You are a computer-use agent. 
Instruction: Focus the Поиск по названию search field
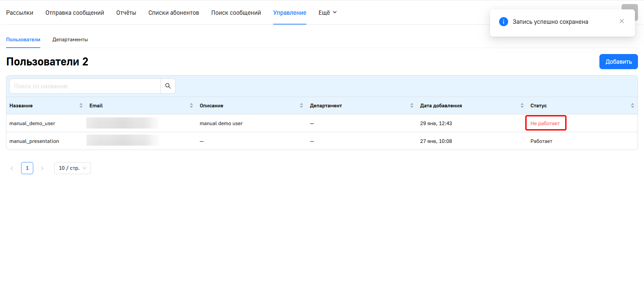click(85, 86)
